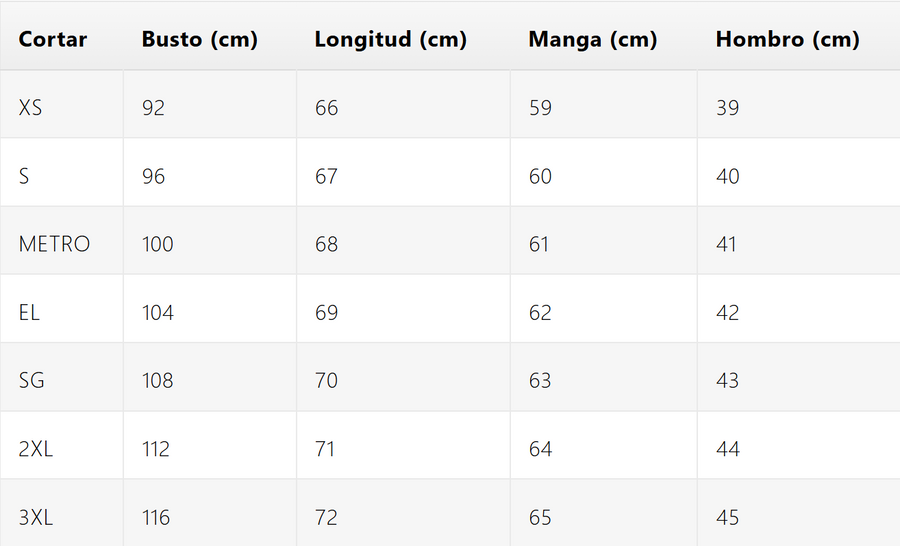
Task: Select the 3XL size cell
Action: (x=36, y=518)
